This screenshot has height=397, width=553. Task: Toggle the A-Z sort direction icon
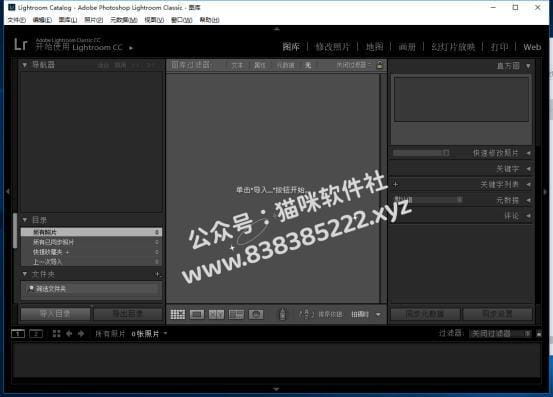pos(306,314)
